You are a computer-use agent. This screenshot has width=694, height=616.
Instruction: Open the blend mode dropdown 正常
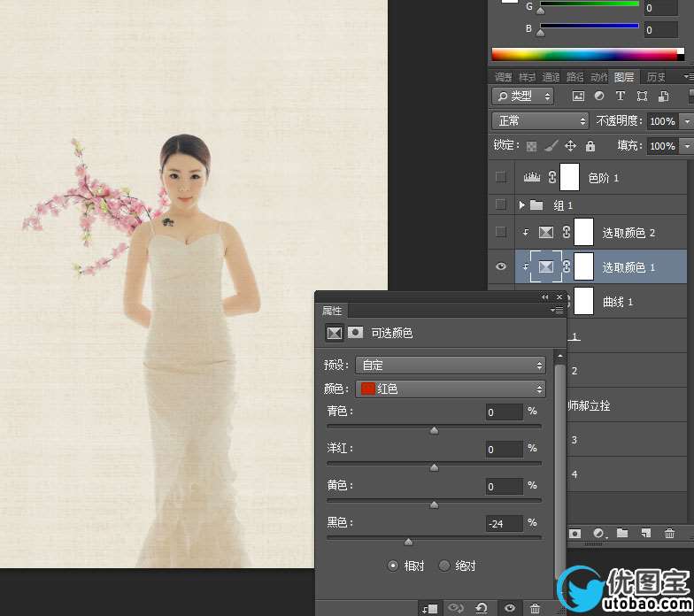coord(540,120)
